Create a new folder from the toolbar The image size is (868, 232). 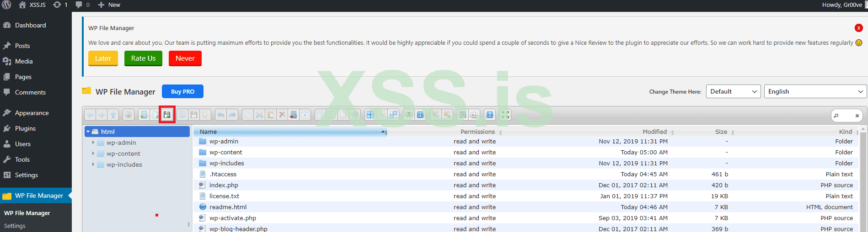pos(144,115)
